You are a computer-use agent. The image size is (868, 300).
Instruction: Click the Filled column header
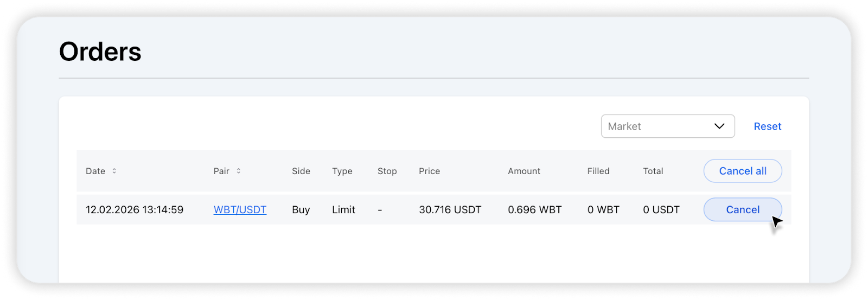tap(598, 171)
